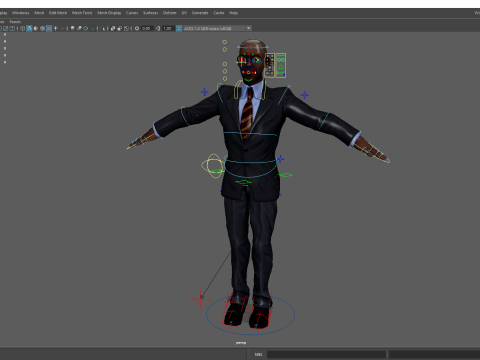Click the MEL script type button
Viewport: 480px width, 360px height.
pyautogui.click(x=258, y=354)
